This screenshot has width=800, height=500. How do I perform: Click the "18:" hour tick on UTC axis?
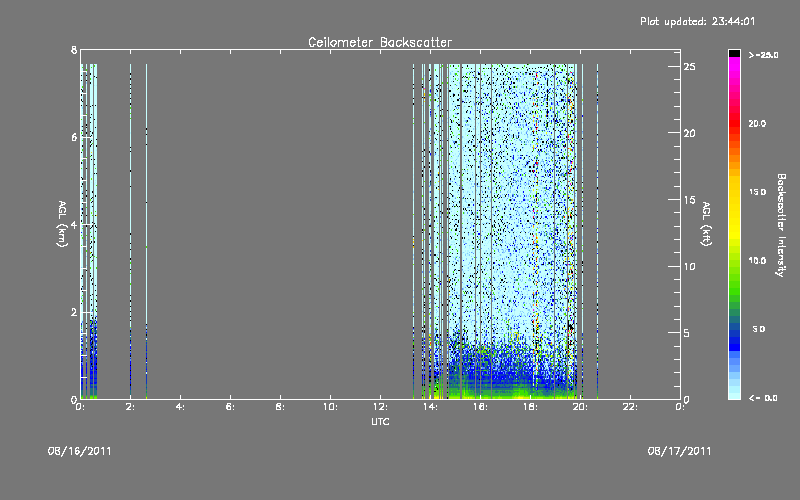[x=530, y=407]
